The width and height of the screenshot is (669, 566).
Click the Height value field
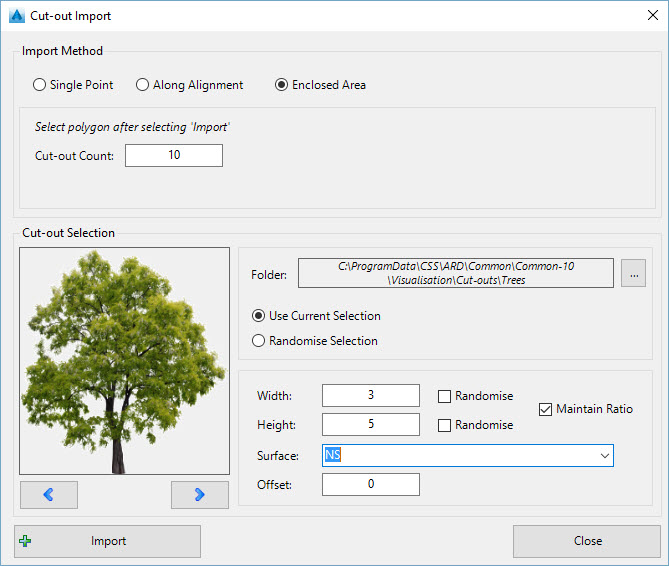[370, 425]
